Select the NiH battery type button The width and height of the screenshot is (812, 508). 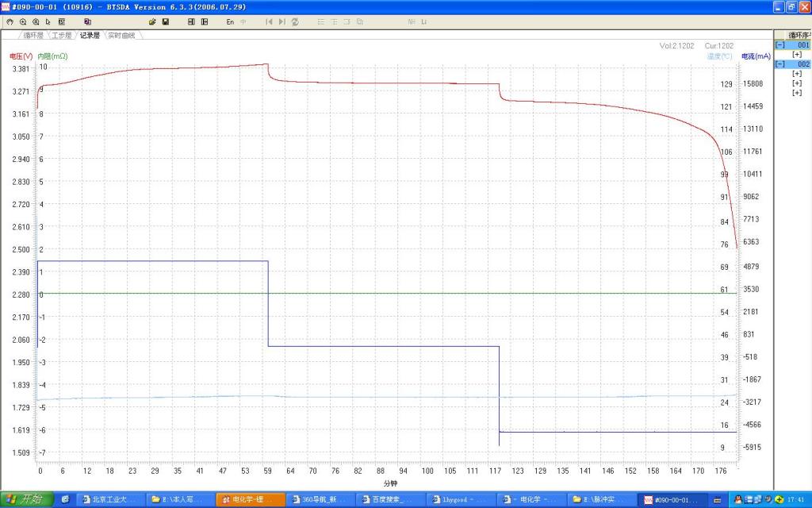tap(412, 21)
